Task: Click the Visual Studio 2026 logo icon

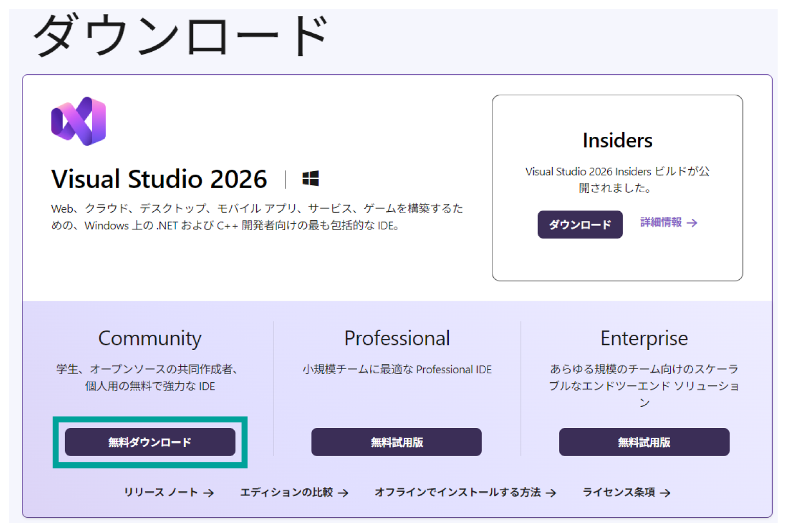Action: (x=78, y=121)
